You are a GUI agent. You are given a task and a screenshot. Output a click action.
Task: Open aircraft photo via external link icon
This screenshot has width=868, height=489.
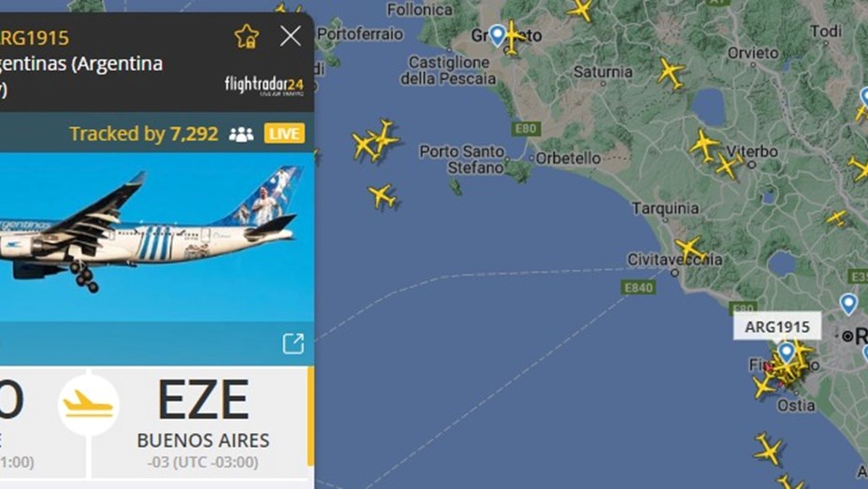click(292, 343)
